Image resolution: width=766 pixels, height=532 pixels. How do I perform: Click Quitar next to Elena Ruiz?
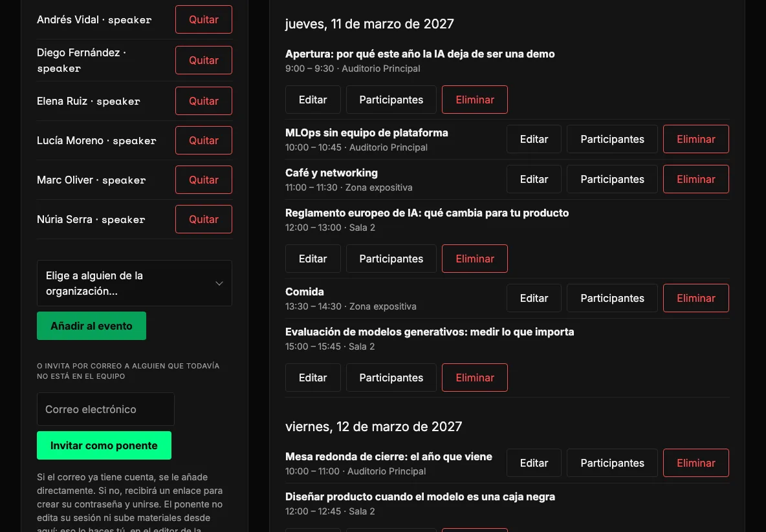[x=204, y=101]
